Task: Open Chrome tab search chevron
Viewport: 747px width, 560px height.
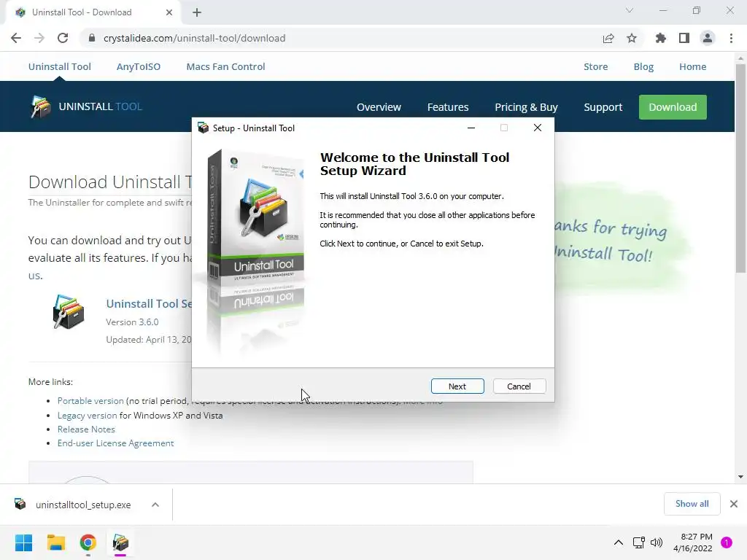Action: tap(630, 10)
